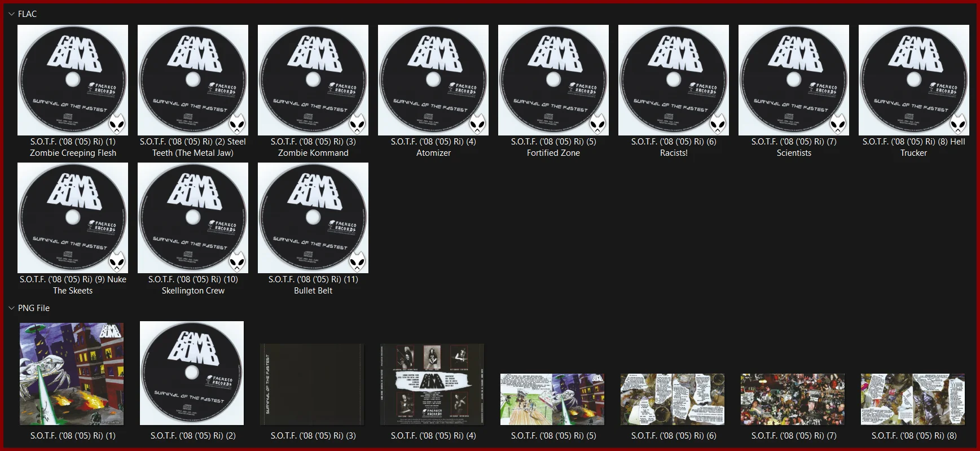The width and height of the screenshot is (980, 451).
Task: Click the PNG file name ending '(5)'
Action: pos(553,436)
